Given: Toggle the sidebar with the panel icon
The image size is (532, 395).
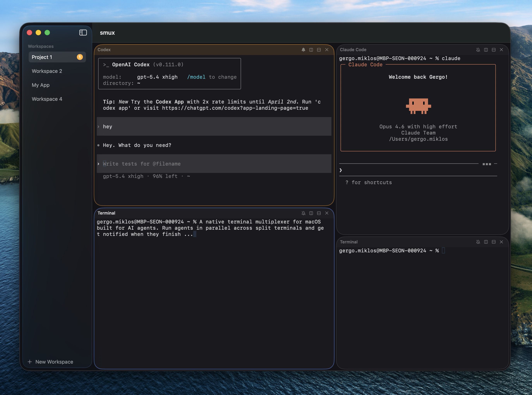Looking at the screenshot, I should (83, 33).
